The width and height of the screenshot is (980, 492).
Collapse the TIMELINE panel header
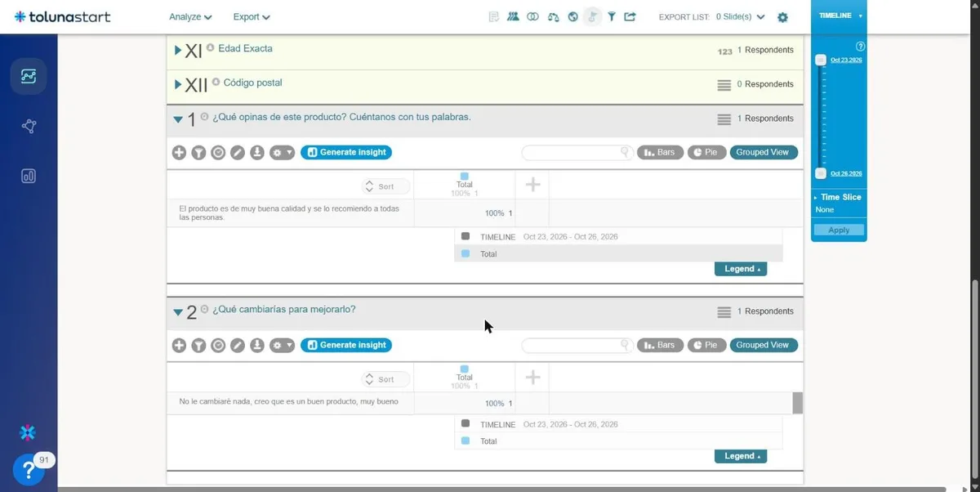839,16
